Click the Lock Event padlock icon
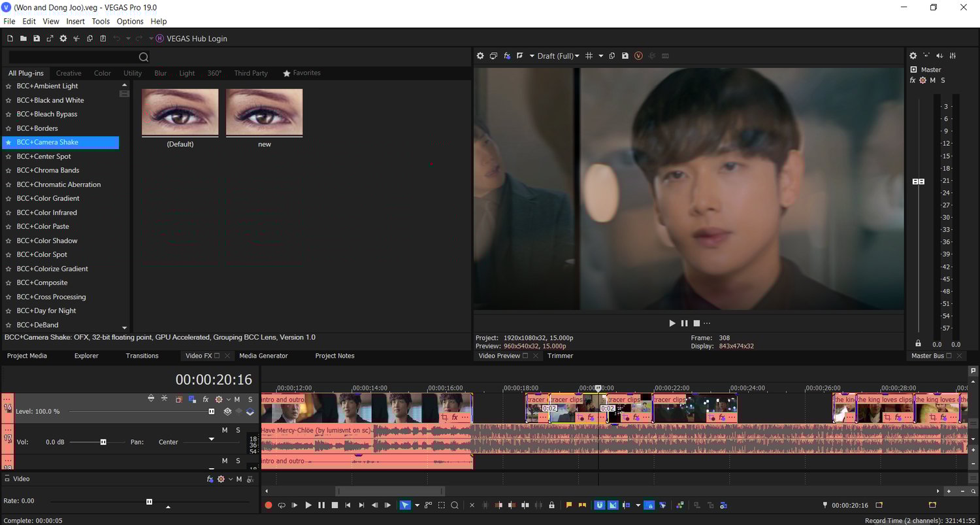980x525 pixels. tap(552, 505)
